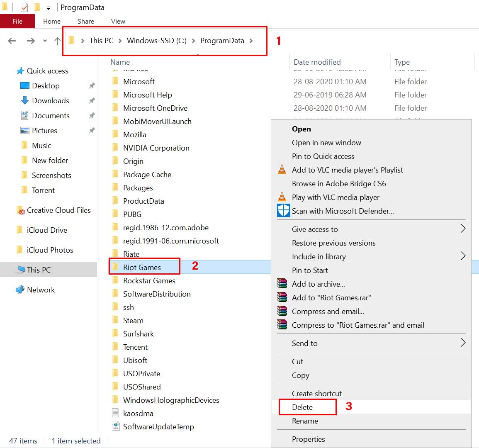Click the pin icon next to Pictures
The image size is (479, 448).
pyautogui.click(x=92, y=131)
